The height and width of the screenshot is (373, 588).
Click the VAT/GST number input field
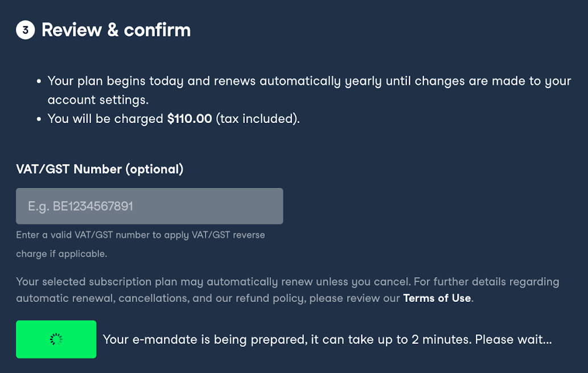[x=149, y=206]
